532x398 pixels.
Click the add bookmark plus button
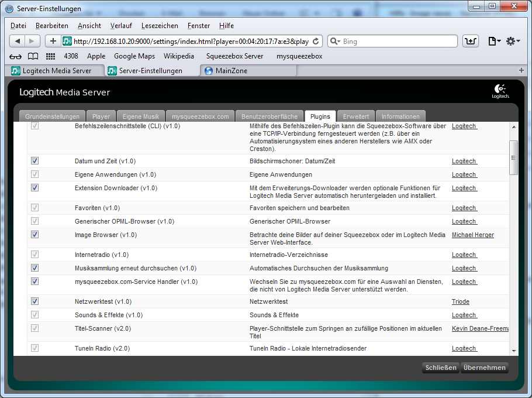[x=53, y=41]
